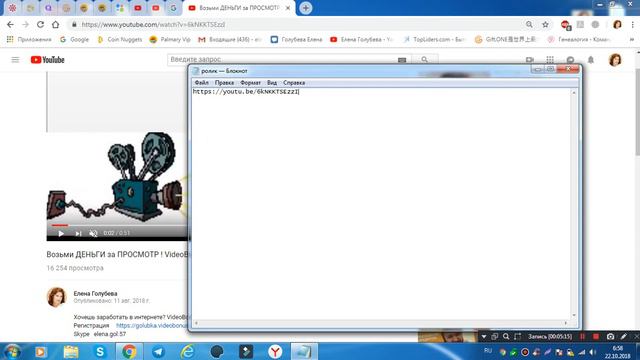Play the YouTube video

coord(61,233)
